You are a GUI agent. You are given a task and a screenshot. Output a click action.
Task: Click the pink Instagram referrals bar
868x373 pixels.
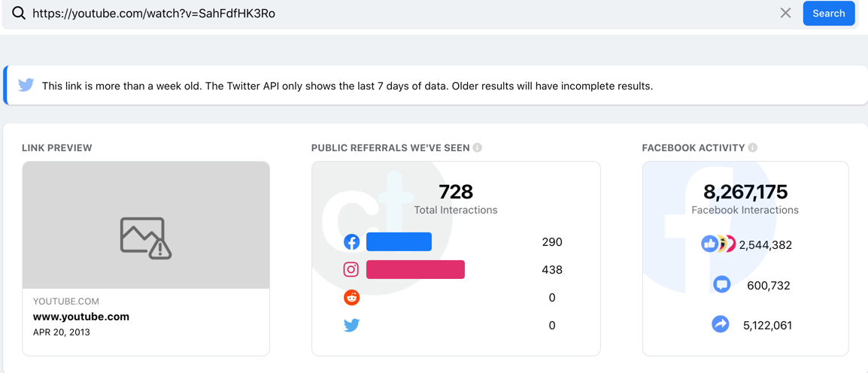tap(415, 269)
